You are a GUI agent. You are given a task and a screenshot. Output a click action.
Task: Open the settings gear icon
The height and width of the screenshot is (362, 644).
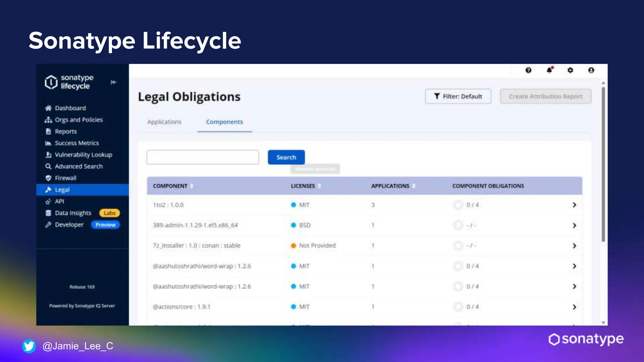[x=570, y=70]
